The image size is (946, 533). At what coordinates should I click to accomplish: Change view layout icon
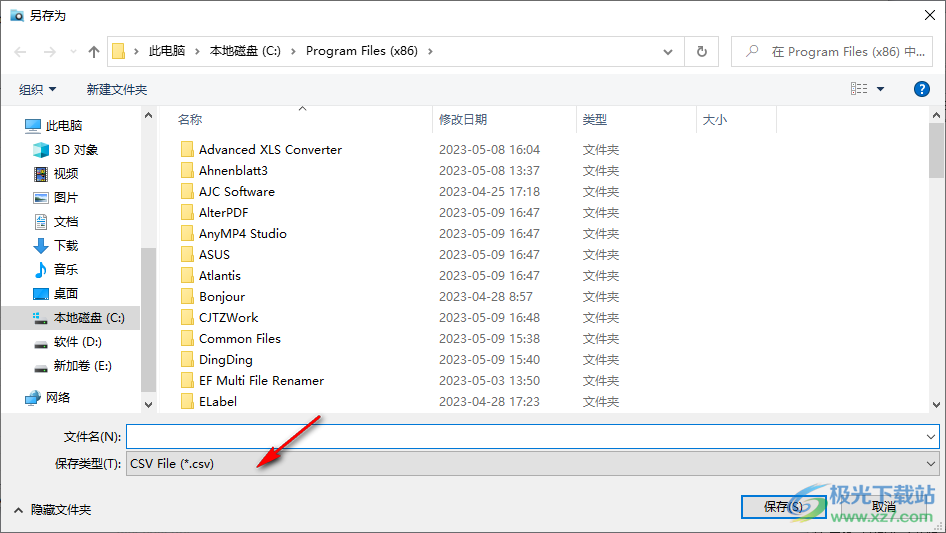(x=859, y=89)
